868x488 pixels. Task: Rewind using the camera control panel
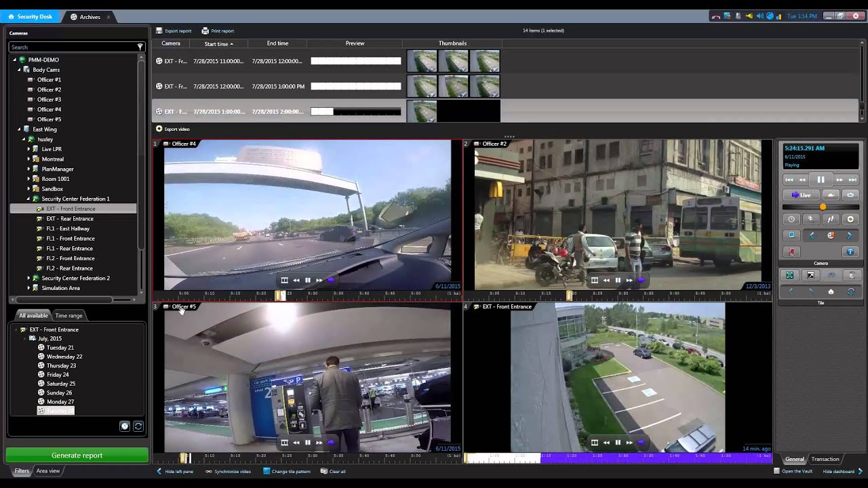pyautogui.click(x=802, y=180)
